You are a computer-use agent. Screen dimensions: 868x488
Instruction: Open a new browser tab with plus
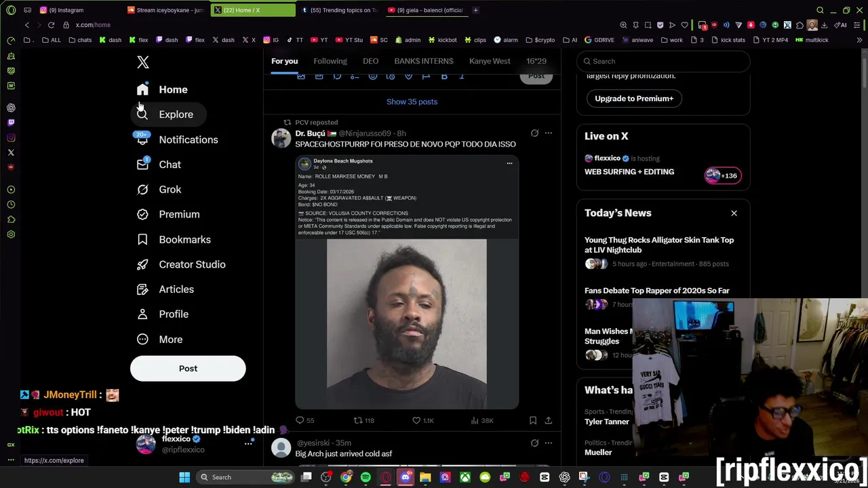tap(475, 10)
